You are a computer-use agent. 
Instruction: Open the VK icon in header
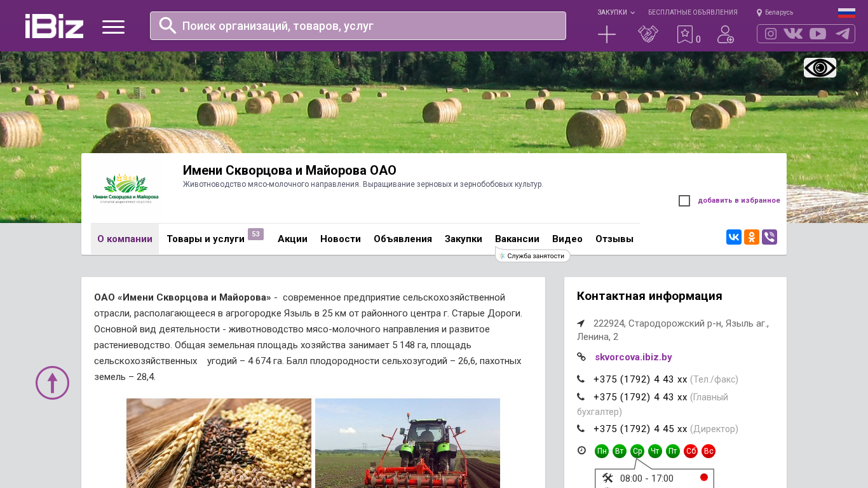coord(793,34)
